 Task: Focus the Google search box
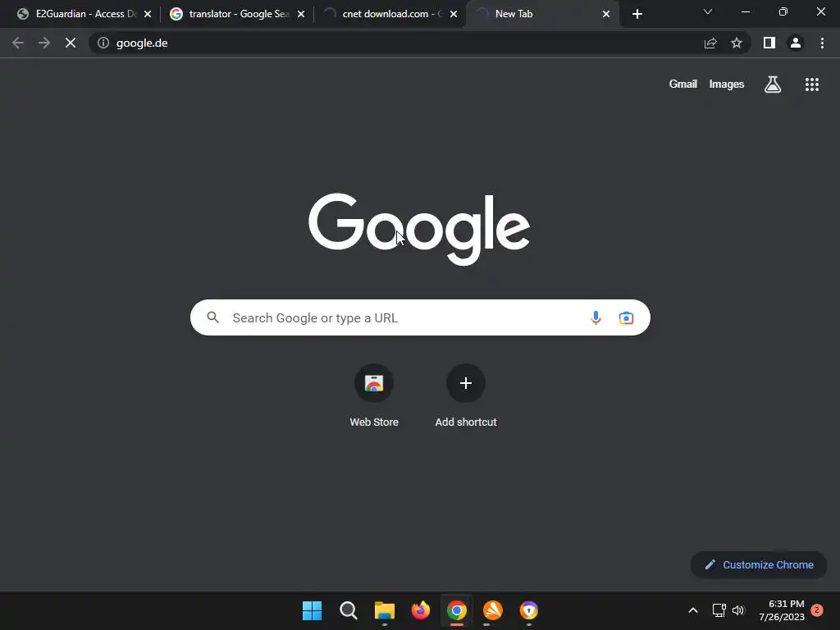click(x=420, y=317)
